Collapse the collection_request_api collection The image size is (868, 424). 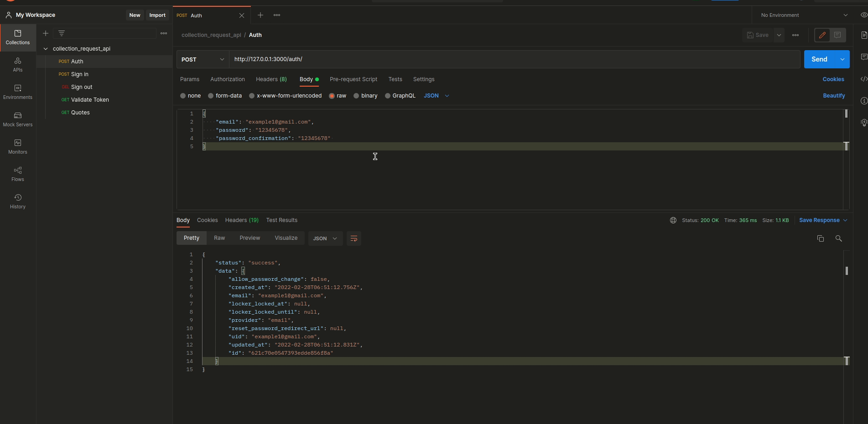(46, 48)
